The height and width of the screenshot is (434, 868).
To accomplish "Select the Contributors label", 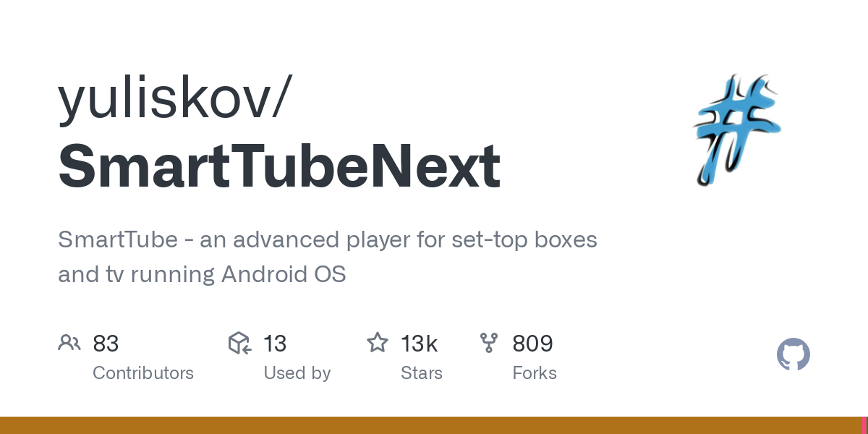I will [x=143, y=373].
